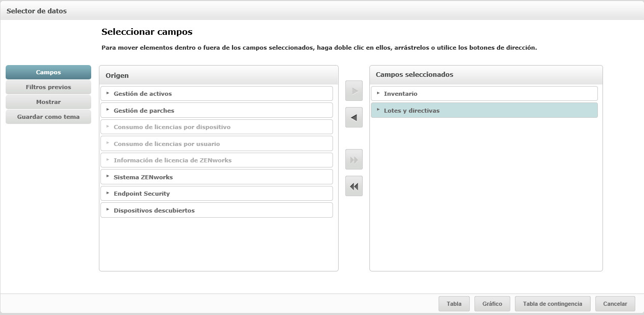
Task: Click the move right arrow button
Action: point(354,91)
